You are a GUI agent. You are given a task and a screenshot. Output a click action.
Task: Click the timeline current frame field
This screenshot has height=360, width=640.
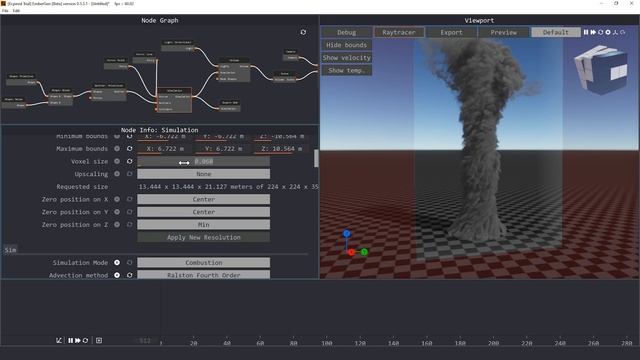coord(145,340)
